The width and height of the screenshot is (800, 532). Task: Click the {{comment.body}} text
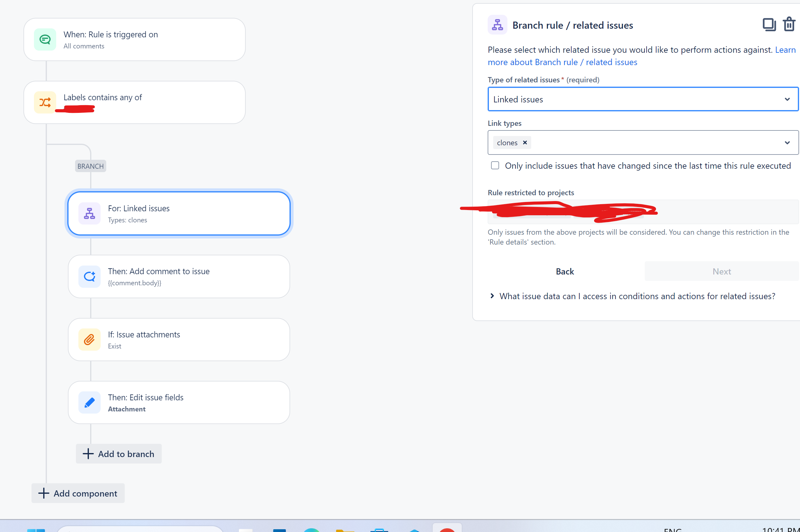click(135, 283)
